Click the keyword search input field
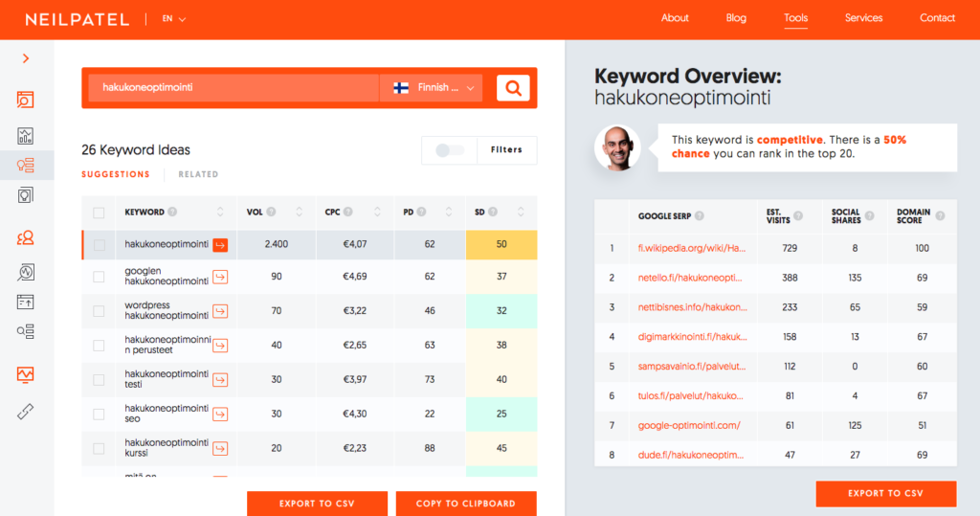The height and width of the screenshot is (516, 980). coord(234,87)
